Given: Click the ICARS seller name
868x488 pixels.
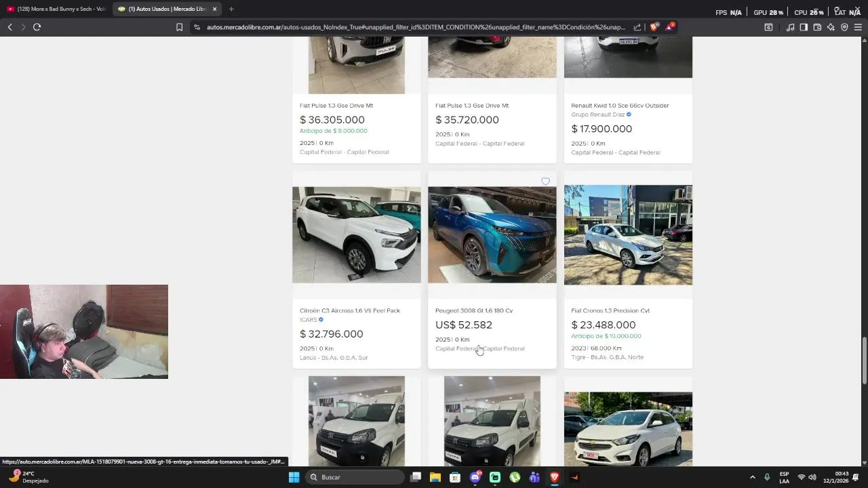Looking at the screenshot, I should click(309, 320).
